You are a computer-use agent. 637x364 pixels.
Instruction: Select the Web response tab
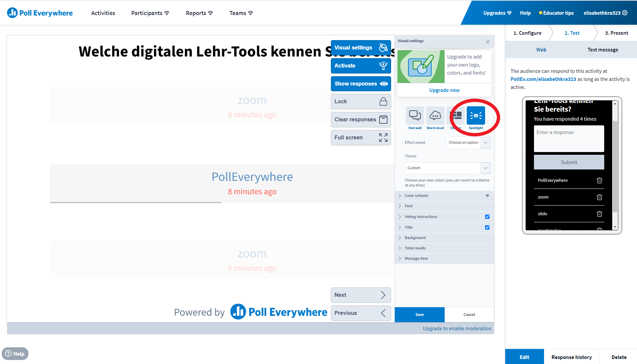(x=541, y=50)
